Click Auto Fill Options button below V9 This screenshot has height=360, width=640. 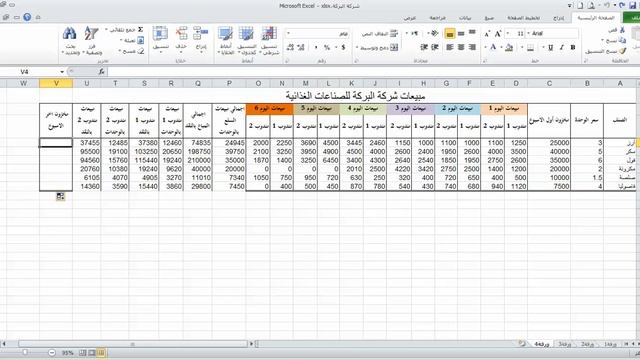coord(60,197)
